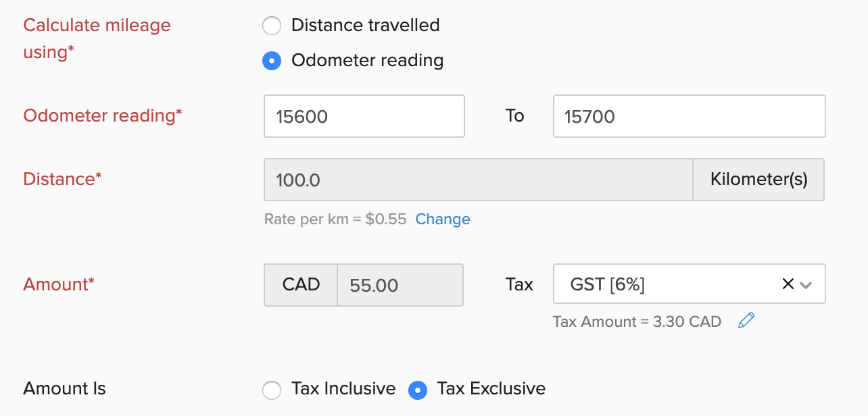868x416 pixels.
Task: Choose Tax Inclusive amount
Action: [x=272, y=390]
